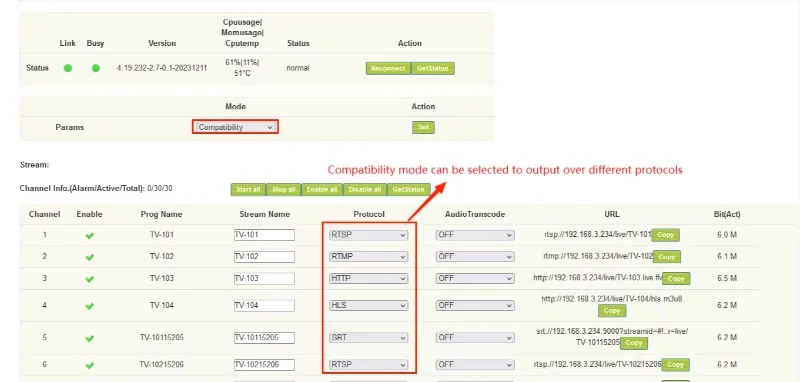Copy the HLS m3u8 URL for TV-104
Image resolution: width=800 pixels, height=382 pixels.
pos(612,311)
